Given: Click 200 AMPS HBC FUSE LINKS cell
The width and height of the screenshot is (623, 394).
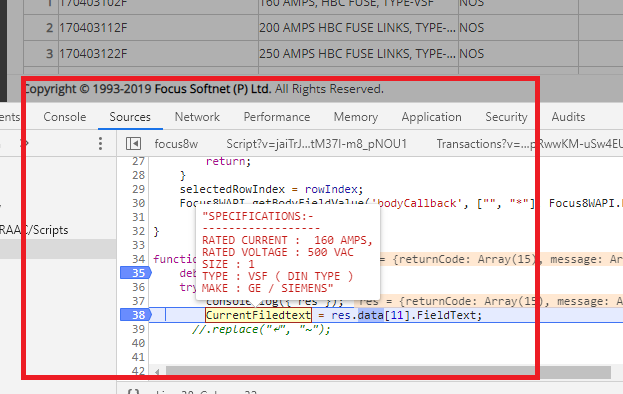Looking at the screenshot, I should click(358, 28).
